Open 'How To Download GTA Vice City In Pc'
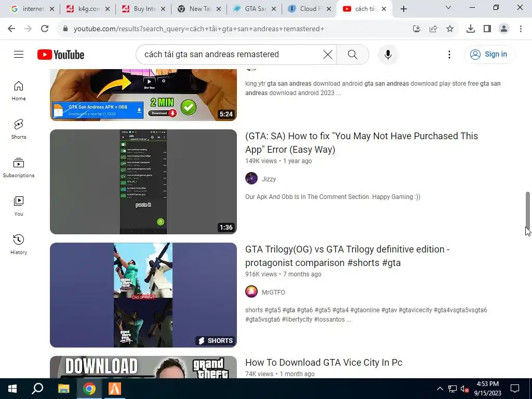Screen dimensions: 532x399 (324, 362)
